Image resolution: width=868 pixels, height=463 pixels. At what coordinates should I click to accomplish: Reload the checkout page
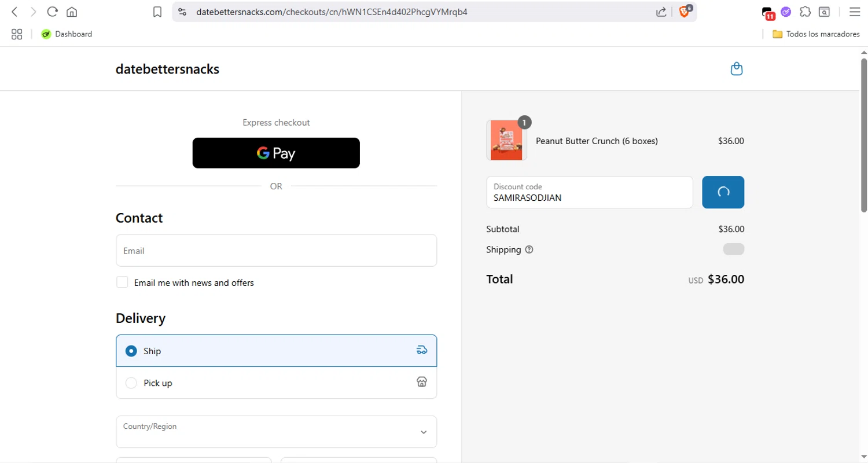coord(52,12)
